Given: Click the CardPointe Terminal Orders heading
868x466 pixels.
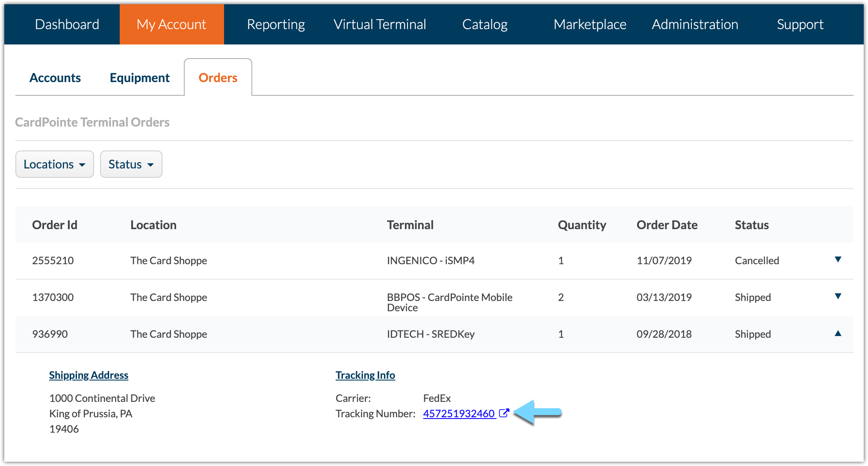Looking at the screenshot, I should coord(92,122).
